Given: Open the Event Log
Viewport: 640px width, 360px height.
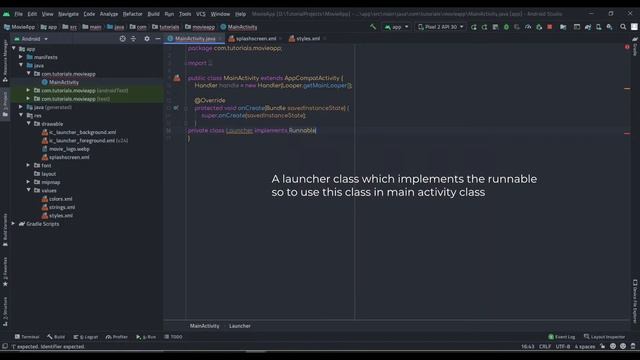Looking at the screenshot, I should (562, 337).
